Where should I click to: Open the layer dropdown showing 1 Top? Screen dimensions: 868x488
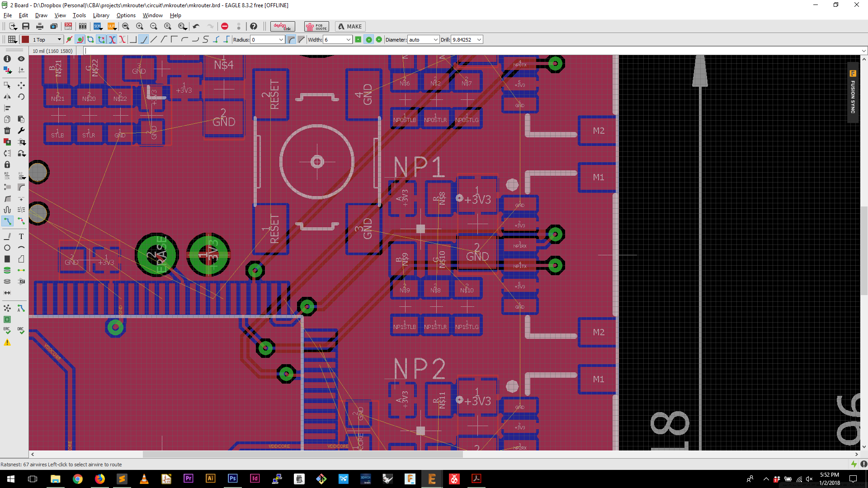coord(47,40)
